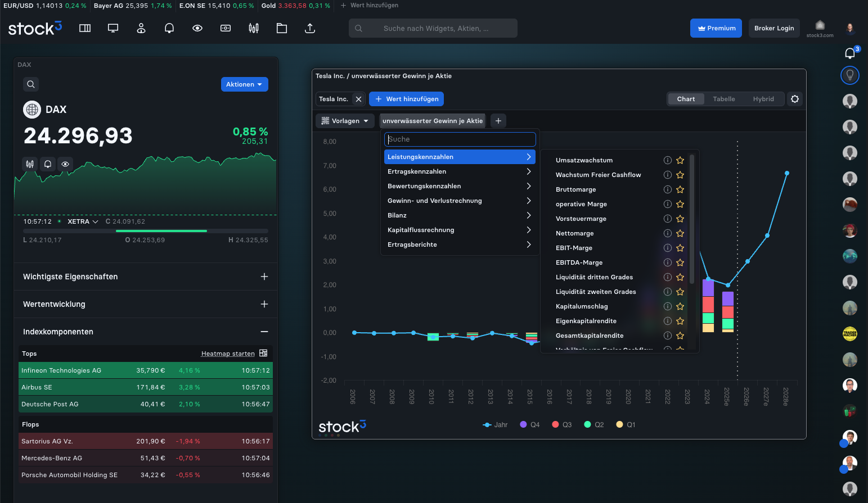This screenshot has width=868, height=503.
Task: Open the watchlist eye icon in top toolbar
Action: click(197, 28)
